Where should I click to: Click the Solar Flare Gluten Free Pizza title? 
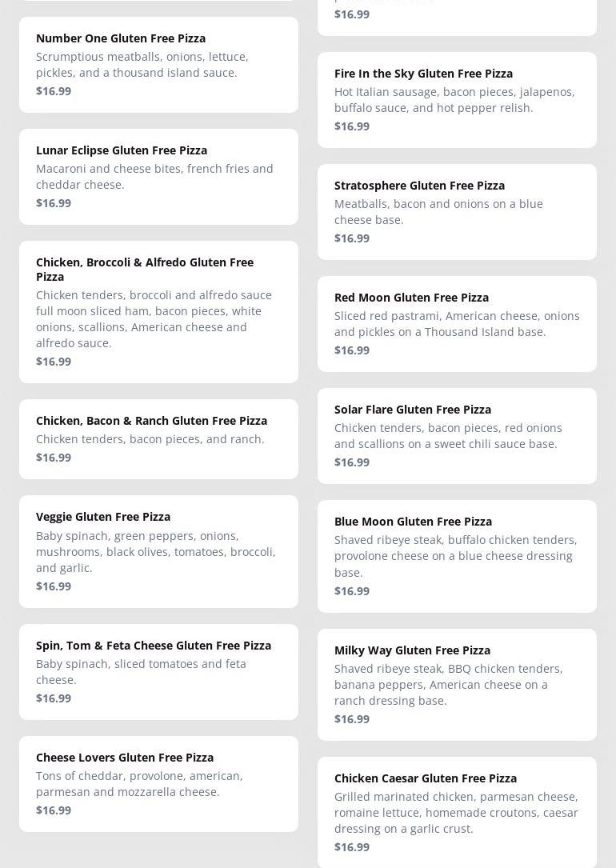(x=413, y=410)
